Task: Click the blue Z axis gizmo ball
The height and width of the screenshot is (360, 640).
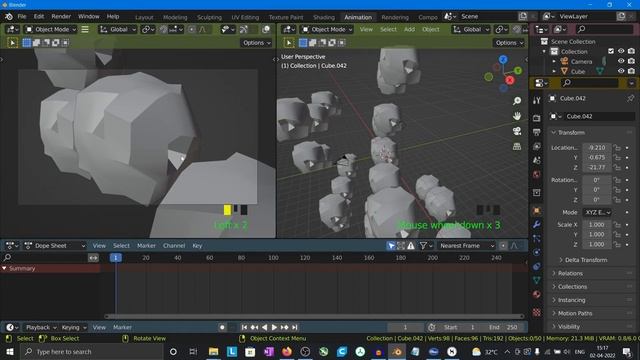Action: (503, 60)
